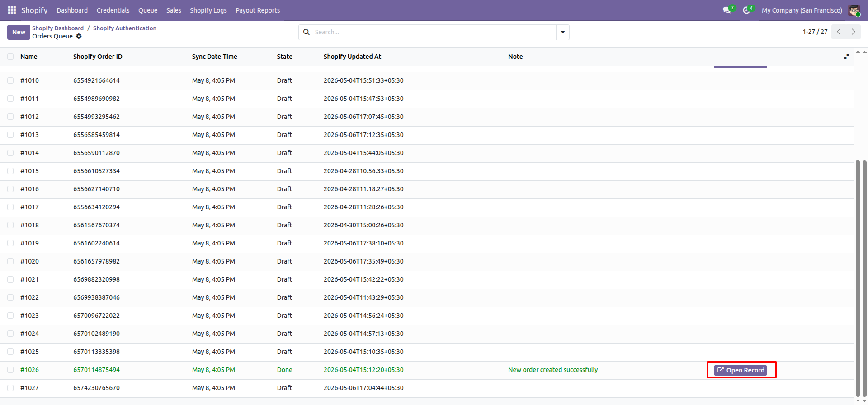Follow the Shopify Authentication breadcrumb link
Viewport: 868px width, 405px height.
[125, 28]
